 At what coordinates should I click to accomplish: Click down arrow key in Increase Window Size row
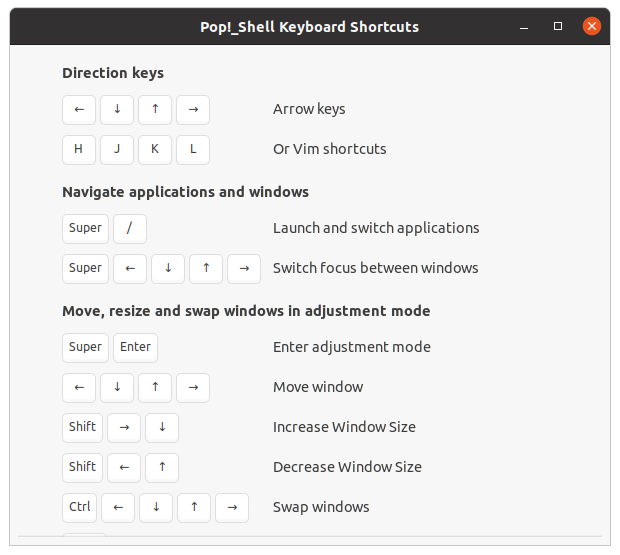coord(162,427)
